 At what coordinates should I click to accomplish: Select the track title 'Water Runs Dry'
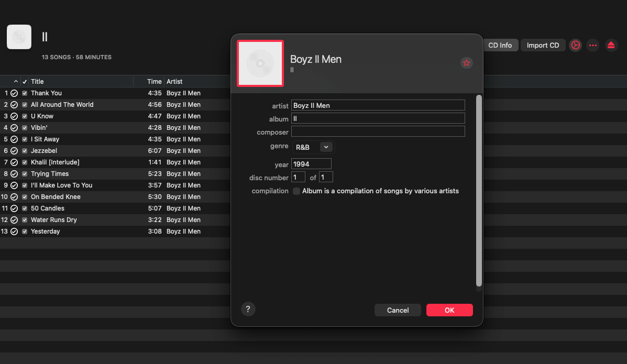53,220
